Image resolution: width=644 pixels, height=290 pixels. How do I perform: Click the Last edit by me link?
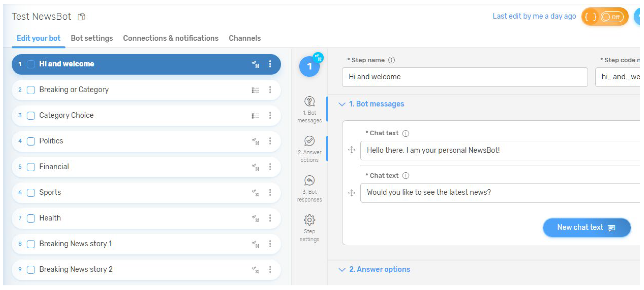tap(534, 16)
